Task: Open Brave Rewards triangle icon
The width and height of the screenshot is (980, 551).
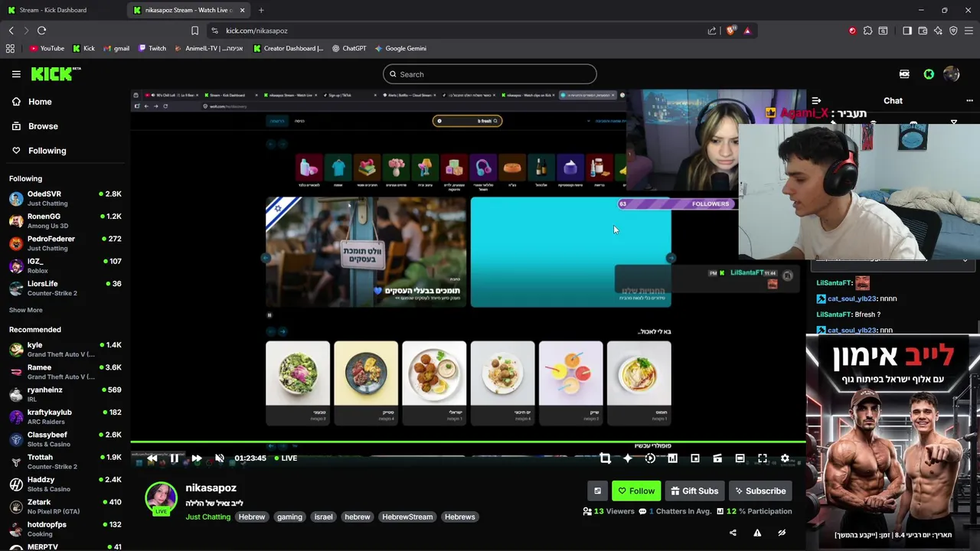Action: tap(747, 31)
